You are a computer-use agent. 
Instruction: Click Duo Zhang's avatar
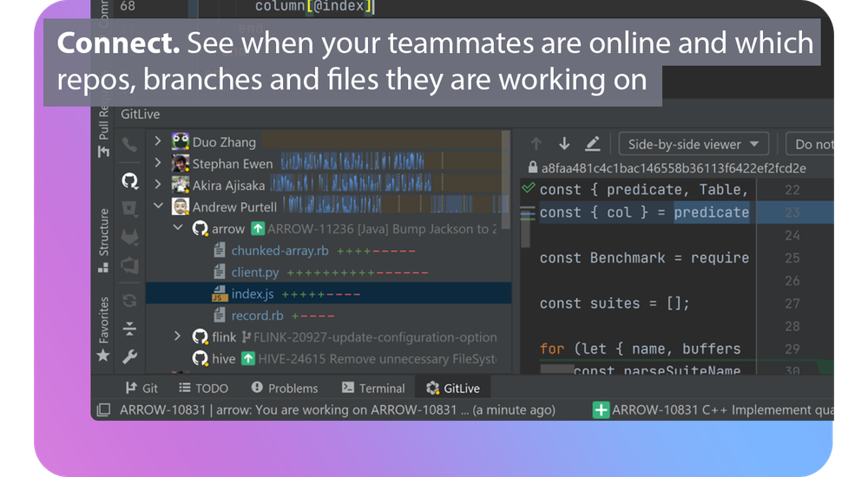click(181, 141)
